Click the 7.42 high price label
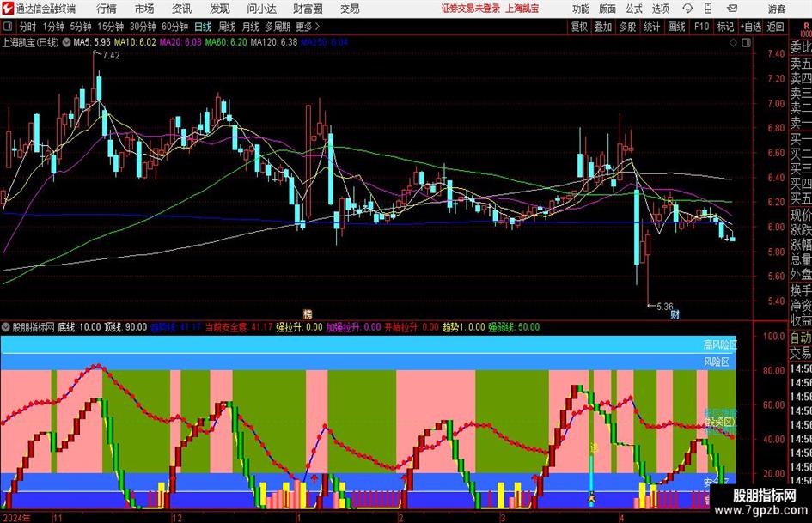The width and height of the screenshot is (812, 523). (111, 56)
